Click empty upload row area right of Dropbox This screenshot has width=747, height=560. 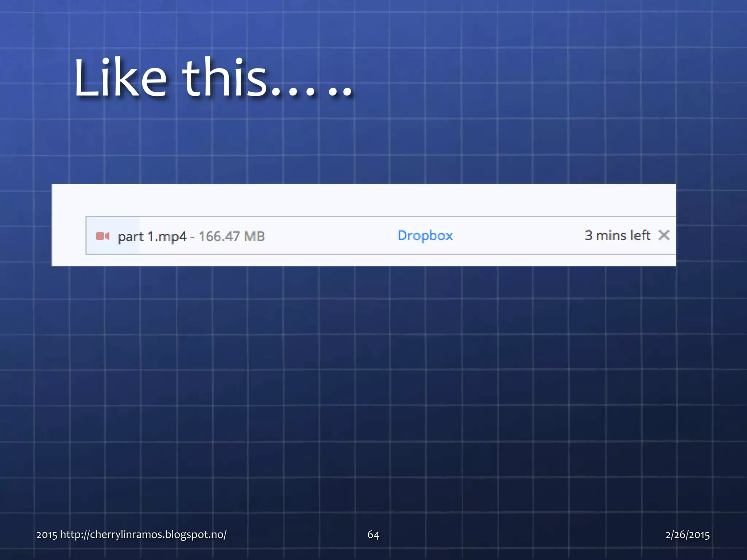(518, 236)
